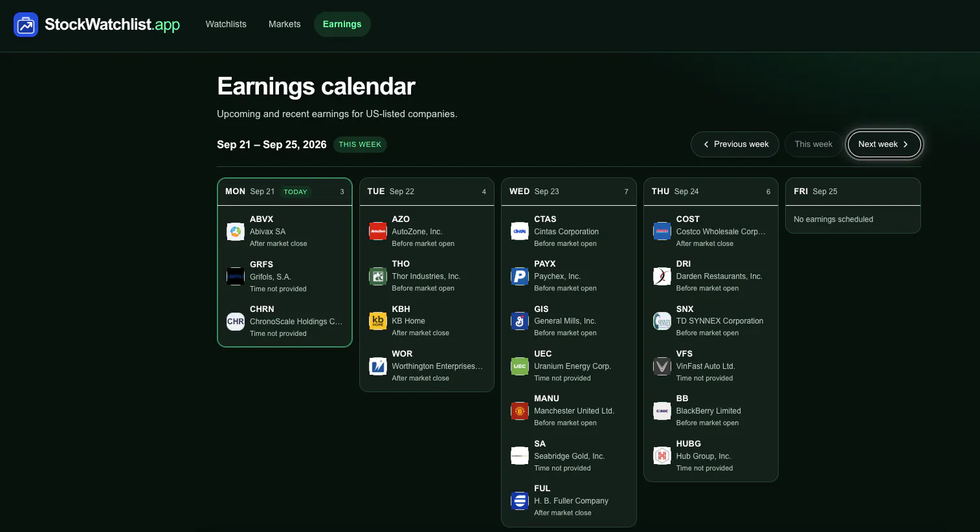The height and width of the screenshot is (532, 980).
Task: Select the Darden Restaurants logo icon
Action: tap(662, 276)
